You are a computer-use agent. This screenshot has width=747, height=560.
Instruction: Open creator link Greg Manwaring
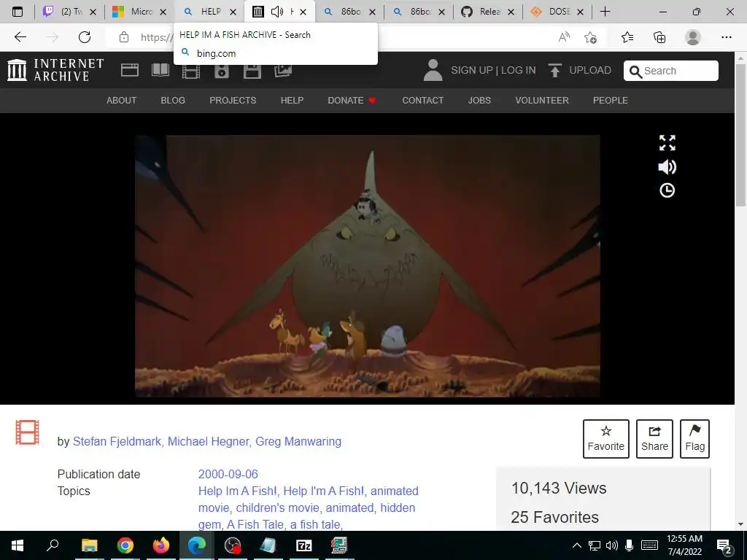(298, 441)
